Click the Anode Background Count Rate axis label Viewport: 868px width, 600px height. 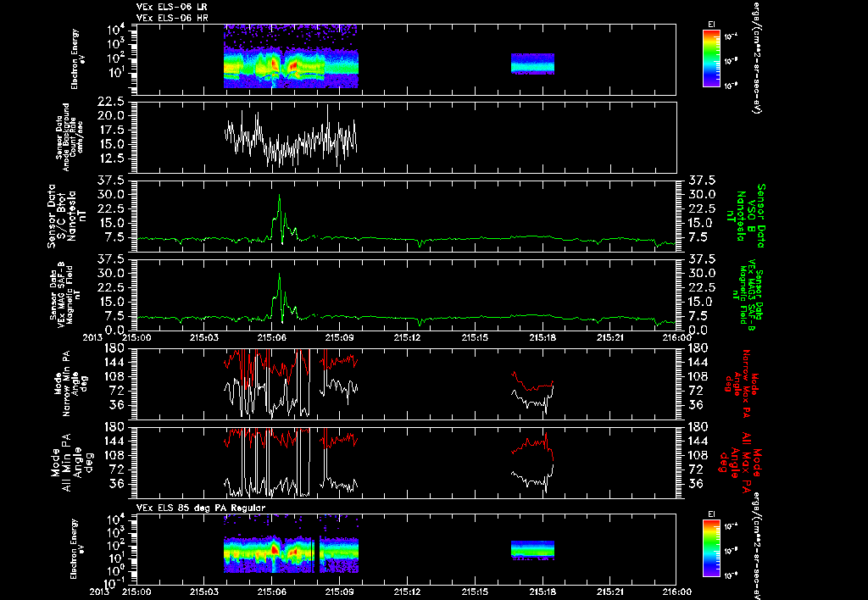[70, 136]
